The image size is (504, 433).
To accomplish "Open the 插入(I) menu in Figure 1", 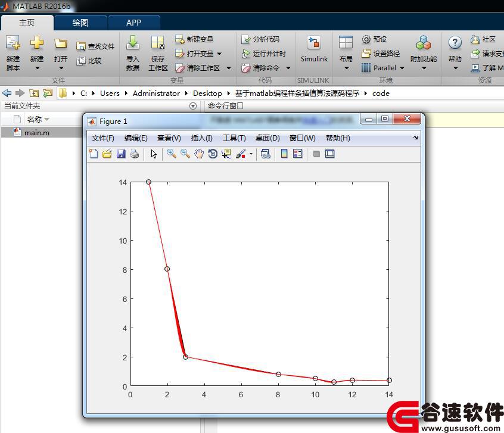I will tap(201, 138).
